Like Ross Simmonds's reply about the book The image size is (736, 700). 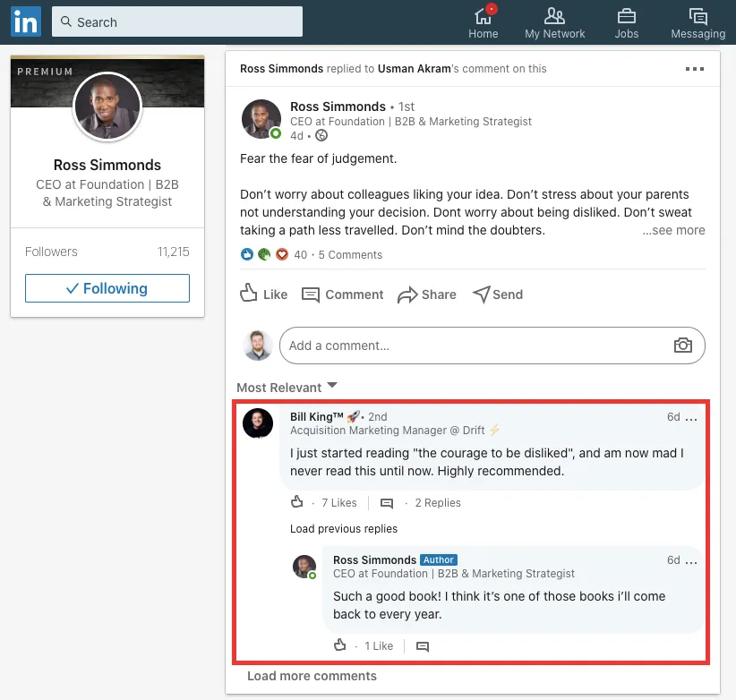coord(340,645)
